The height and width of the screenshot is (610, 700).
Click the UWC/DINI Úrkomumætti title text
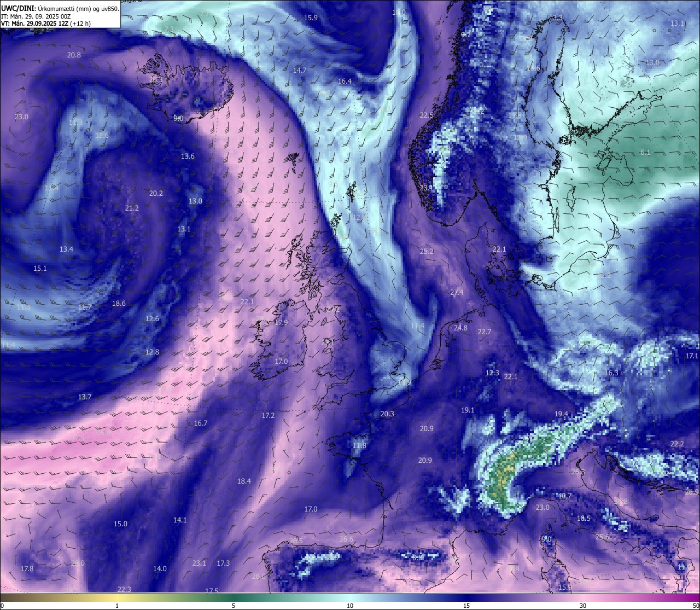click(x=60, y=8)
